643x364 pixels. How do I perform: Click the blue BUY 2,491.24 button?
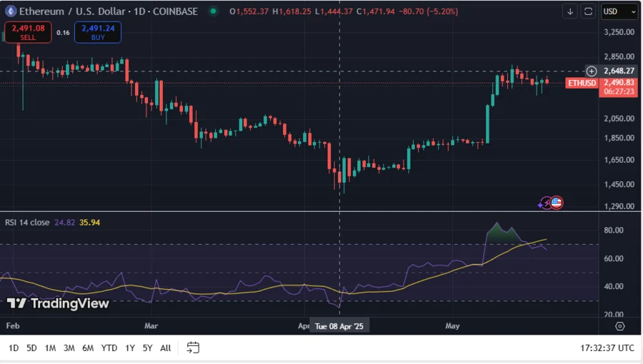click(98, 32)
